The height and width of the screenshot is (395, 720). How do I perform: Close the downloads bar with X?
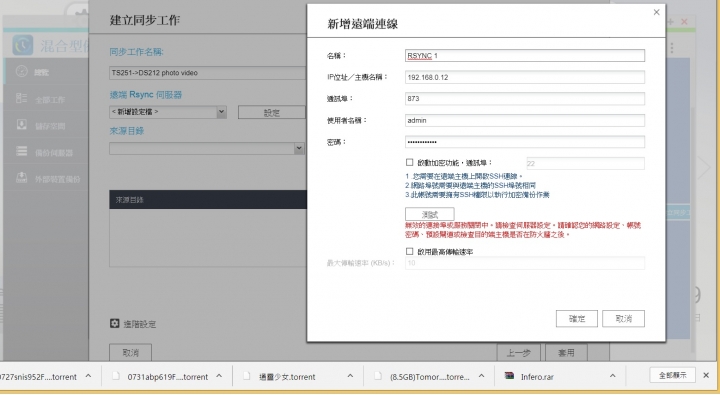706,376
